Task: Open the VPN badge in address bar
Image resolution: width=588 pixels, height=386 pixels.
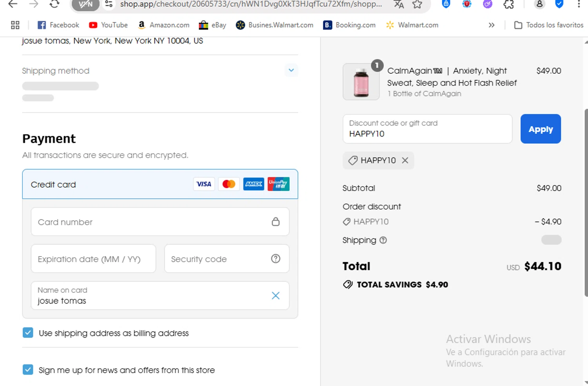Action: (x=85, y=4)
